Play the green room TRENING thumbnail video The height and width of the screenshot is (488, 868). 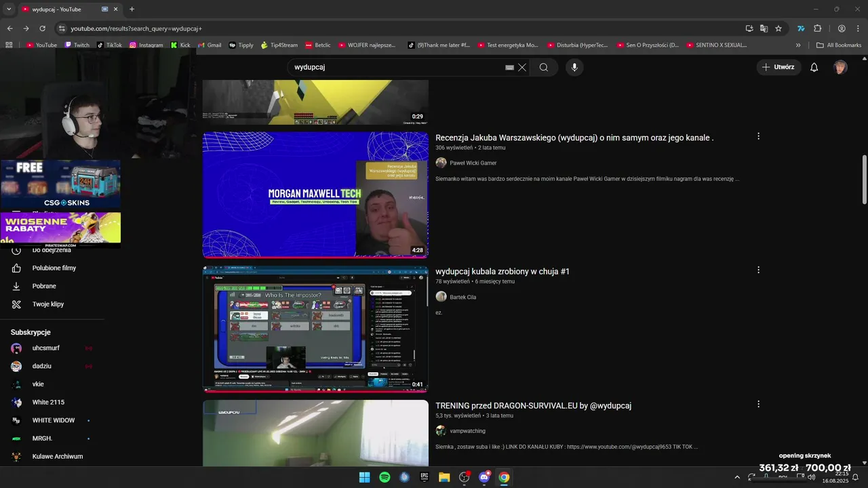(315, 432)
